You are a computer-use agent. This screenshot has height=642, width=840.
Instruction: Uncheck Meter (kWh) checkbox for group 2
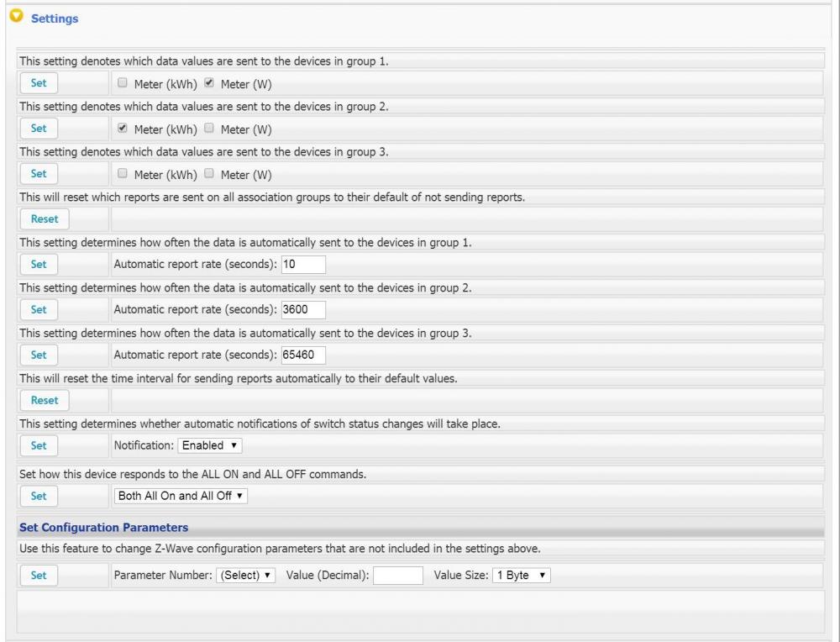(x=123, y=129)
